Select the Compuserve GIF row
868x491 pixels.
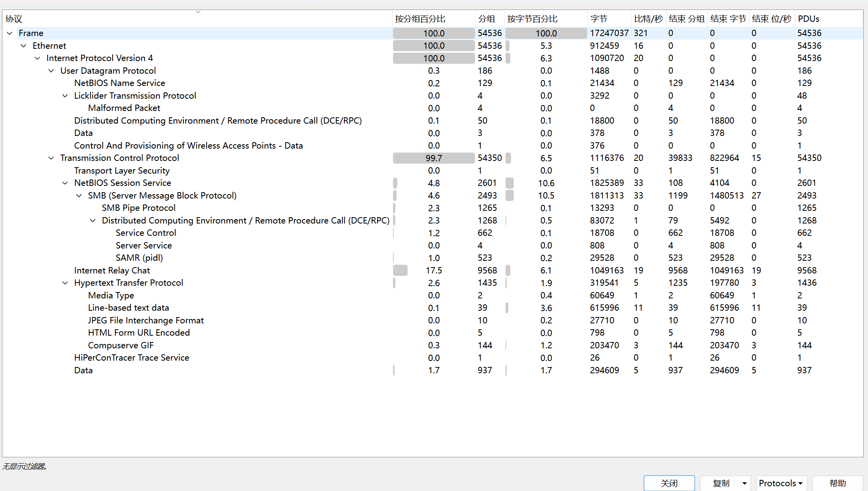pyautogui.click(x=121, y=346)
